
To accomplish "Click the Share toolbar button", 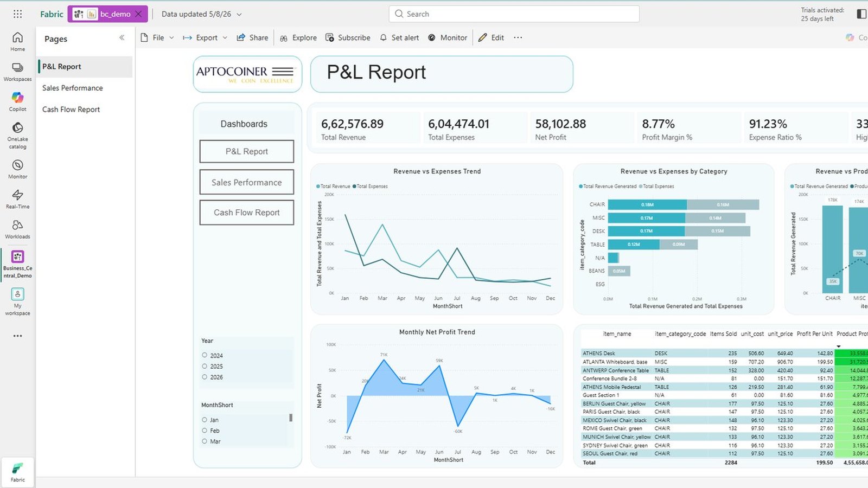I will 252,37.
